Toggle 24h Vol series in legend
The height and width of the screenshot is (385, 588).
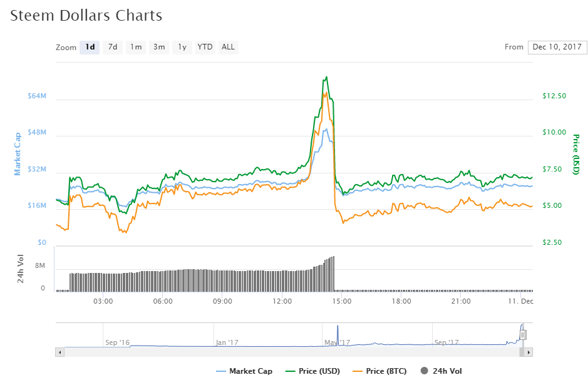pyautogui.click(x=441, y=371)
